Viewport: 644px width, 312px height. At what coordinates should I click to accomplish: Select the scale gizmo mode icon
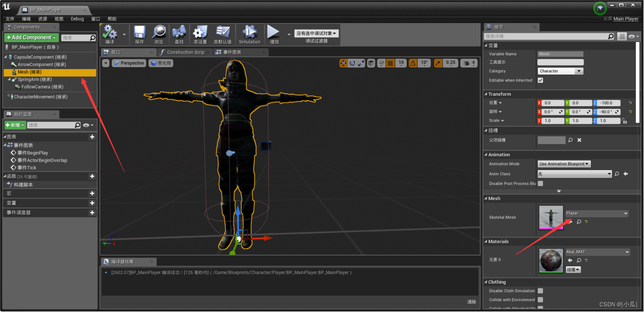(x=361, y=63)
